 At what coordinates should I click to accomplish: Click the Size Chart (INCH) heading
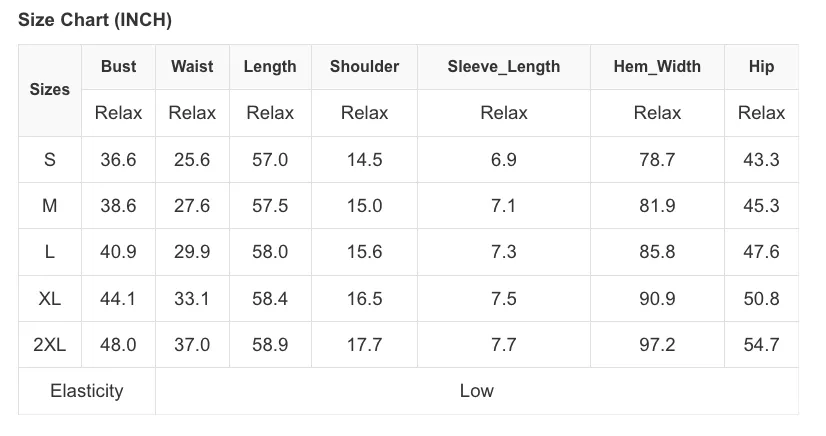(95, 20)
